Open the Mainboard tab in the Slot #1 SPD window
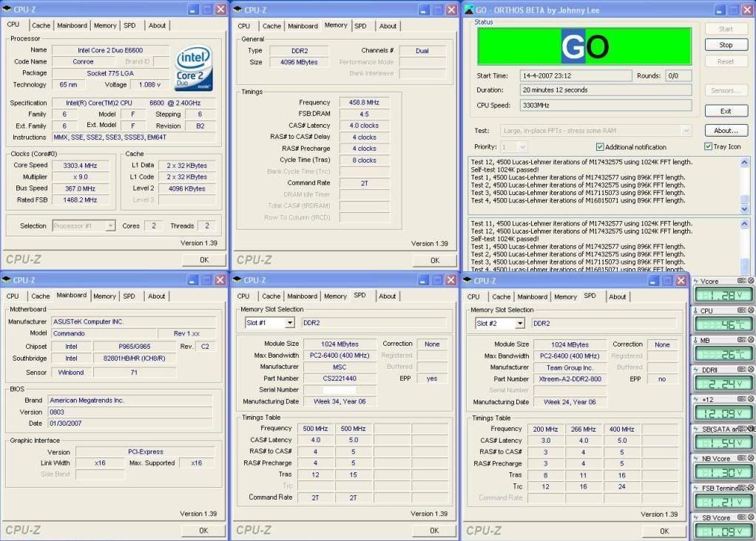Screen dimensions: 756x541 [303, 296]
